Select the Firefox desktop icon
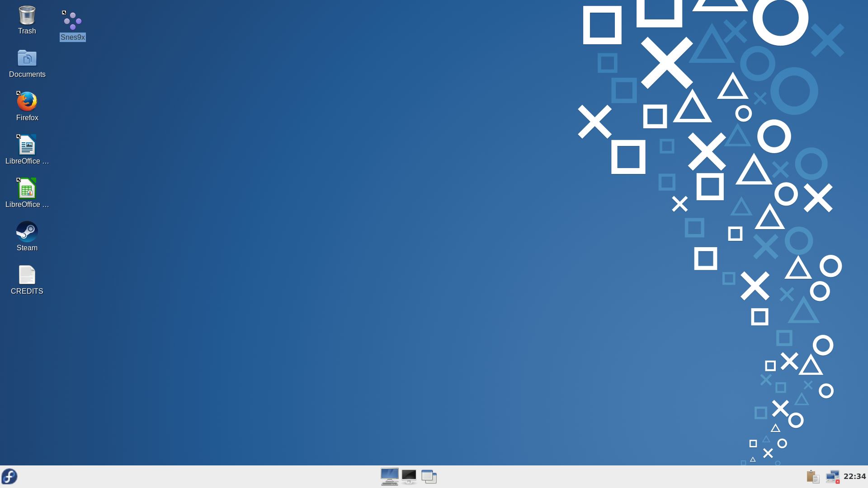The image size is (868, 488). coord(27,102)
